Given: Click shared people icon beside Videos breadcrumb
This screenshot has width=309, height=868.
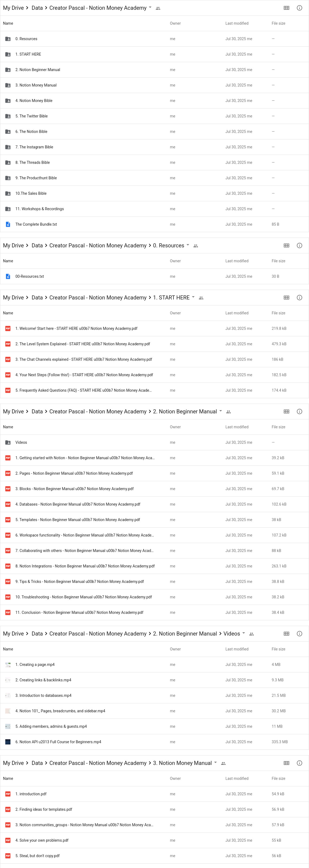Looking at the screenshot, I should (x=252, y=634).
